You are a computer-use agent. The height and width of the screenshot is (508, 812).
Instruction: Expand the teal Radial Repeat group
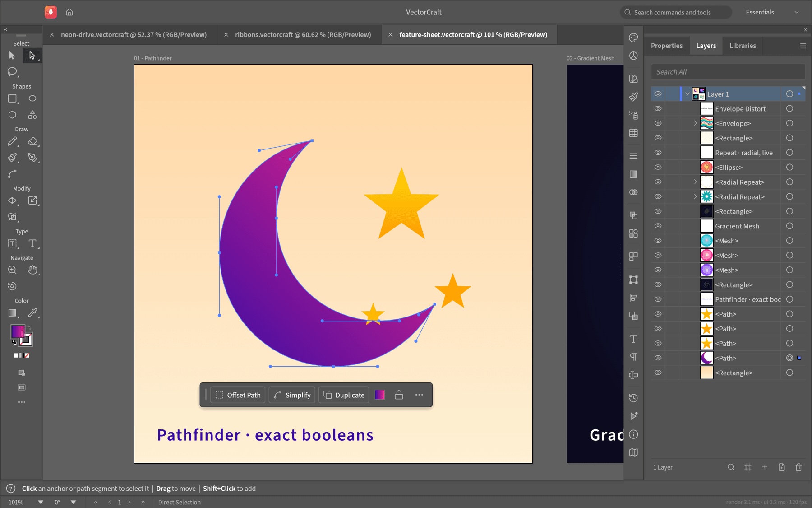tap(695, 197)
